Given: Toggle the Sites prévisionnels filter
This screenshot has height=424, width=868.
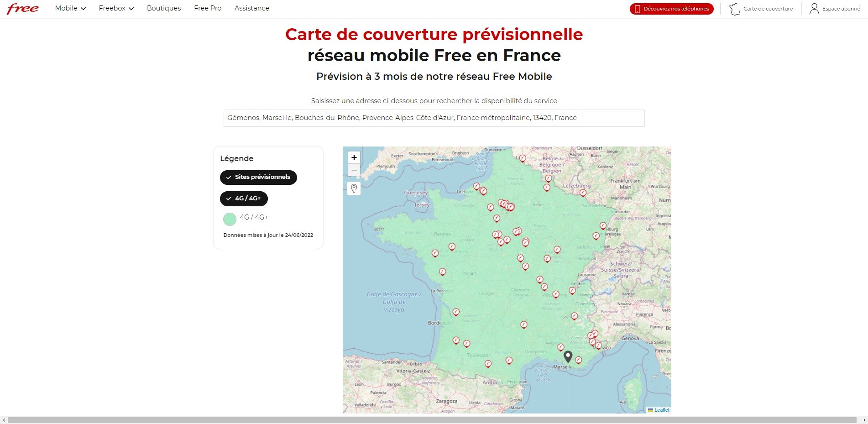Looking at the screenshot, I should coord(258,177).
